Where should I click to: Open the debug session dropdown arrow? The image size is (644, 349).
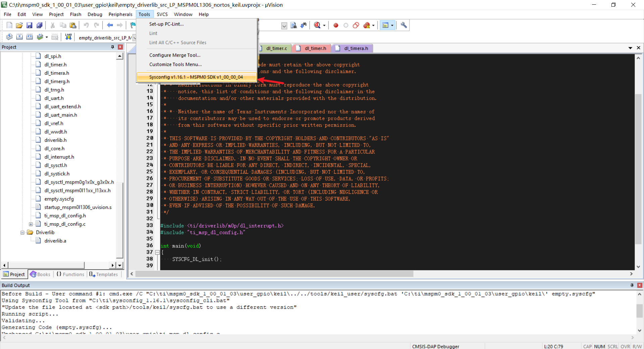click(x=324, y=26)
